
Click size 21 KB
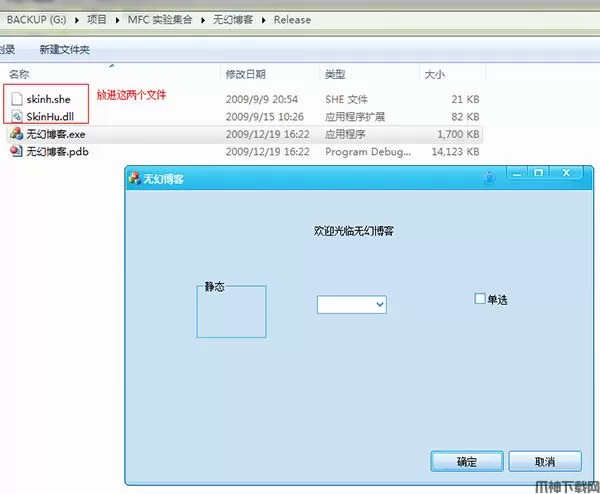click(x=465, y=99)
